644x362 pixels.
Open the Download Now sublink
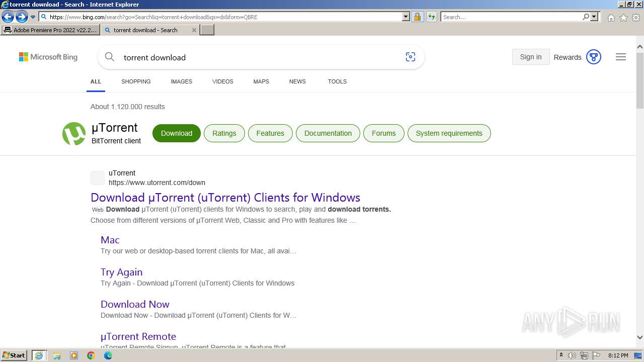pyautogui.click(x=135, y=304)
